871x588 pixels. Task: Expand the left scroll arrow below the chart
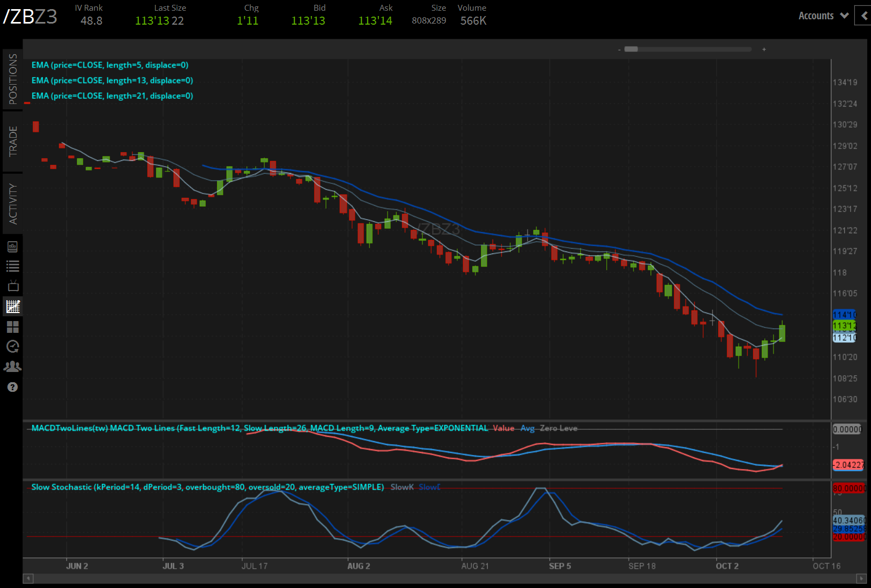28,579
